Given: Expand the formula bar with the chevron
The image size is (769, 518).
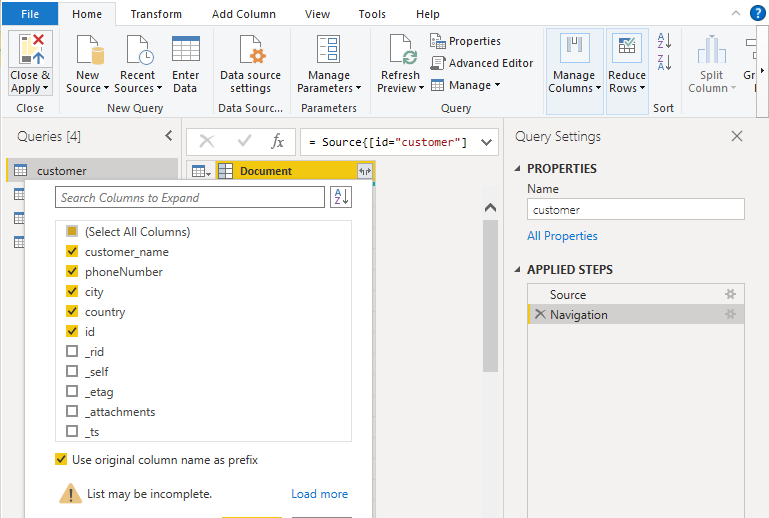Looking at the screenshot, I should (x=487, y=142).
